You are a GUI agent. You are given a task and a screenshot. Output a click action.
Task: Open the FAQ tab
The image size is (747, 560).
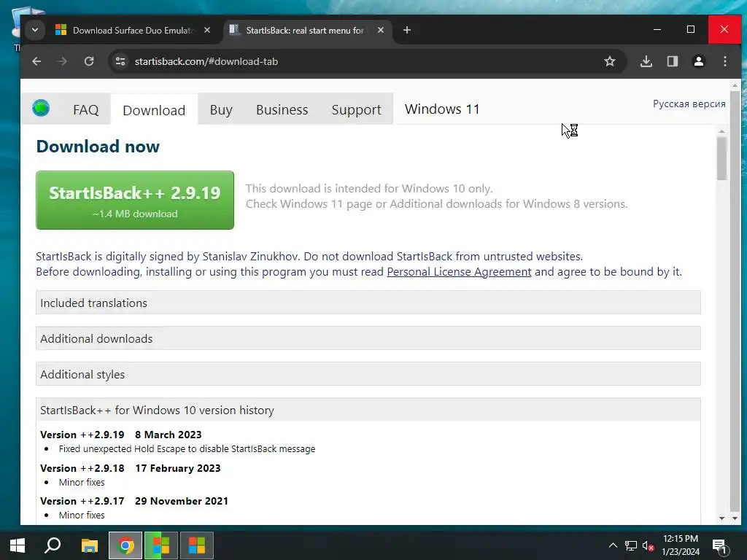tap(86, 110)
